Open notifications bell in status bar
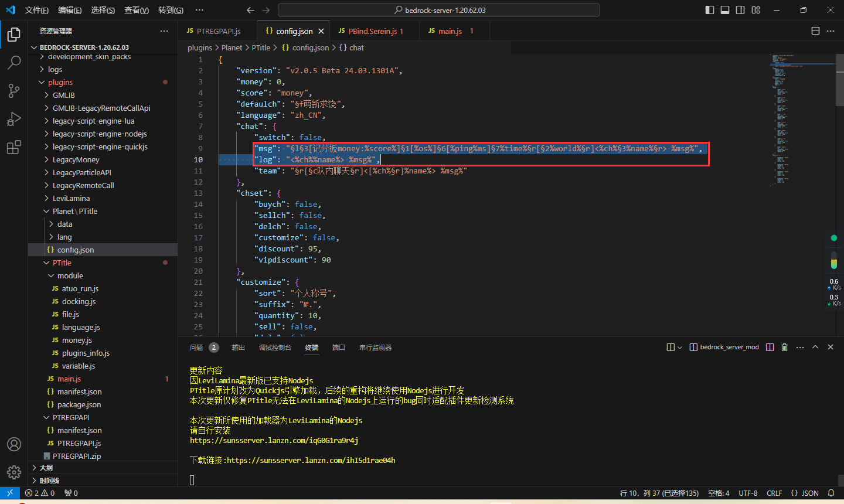The height and width of the screenshot is (504, 844). (831, 493)
